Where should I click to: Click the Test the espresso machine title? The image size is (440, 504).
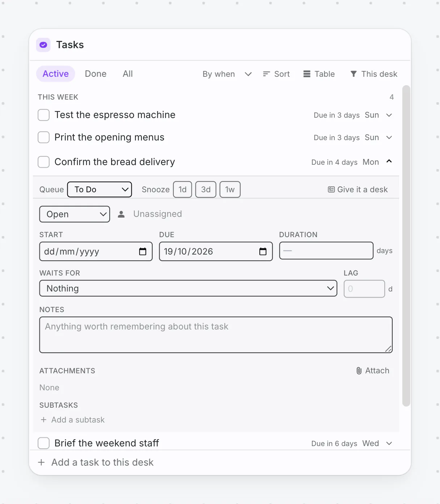(x=115, y=115)
